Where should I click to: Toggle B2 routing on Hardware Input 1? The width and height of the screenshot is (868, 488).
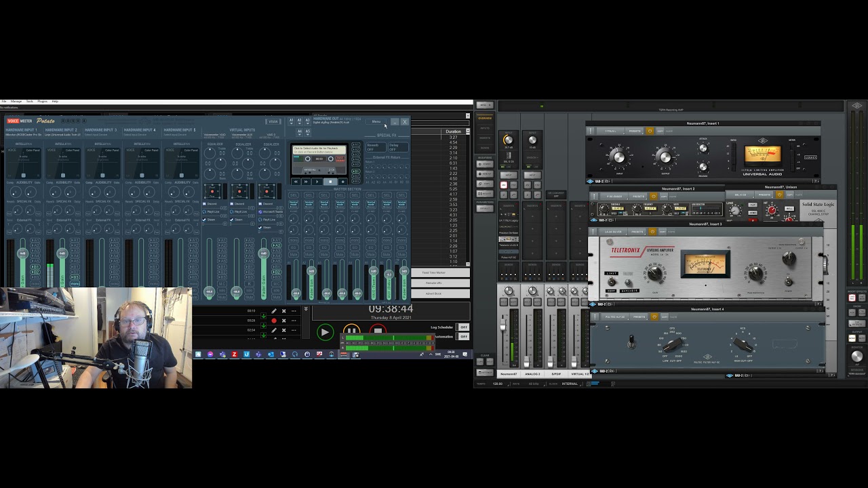(x=35, y=272)
